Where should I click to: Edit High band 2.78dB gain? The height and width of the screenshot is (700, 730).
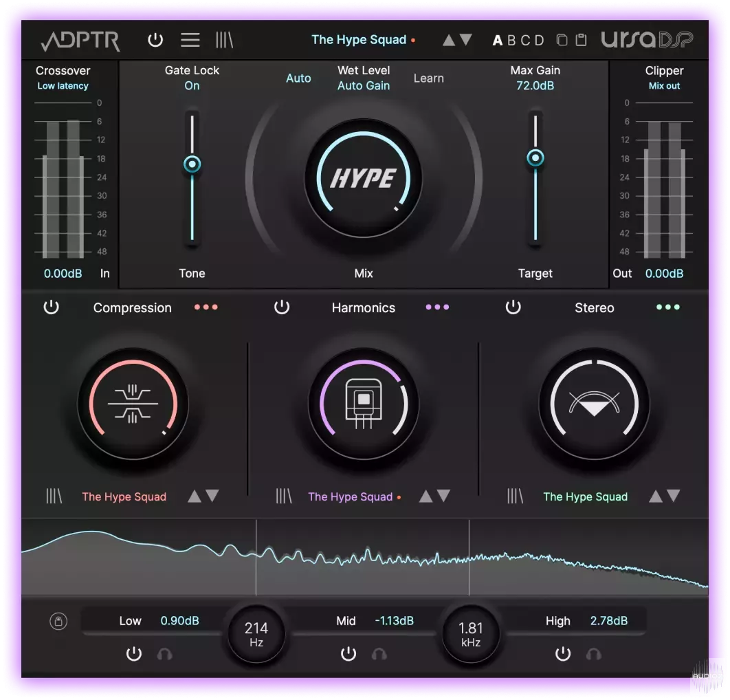point(609,621)
